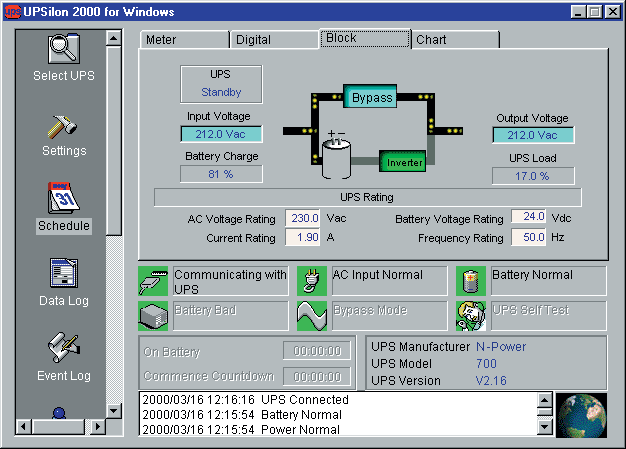Viewport: 626px width, 449px height.
Task: Click the UPS Load 17.0 % field
Action: tap(533, 176)
